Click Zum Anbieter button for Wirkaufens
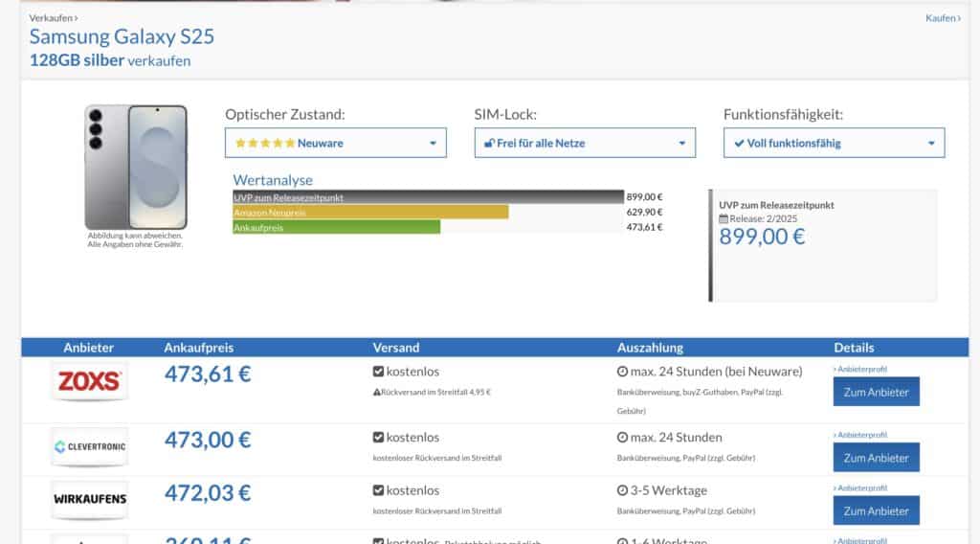Viewport: 980px width, 544px height. point(876,510)
